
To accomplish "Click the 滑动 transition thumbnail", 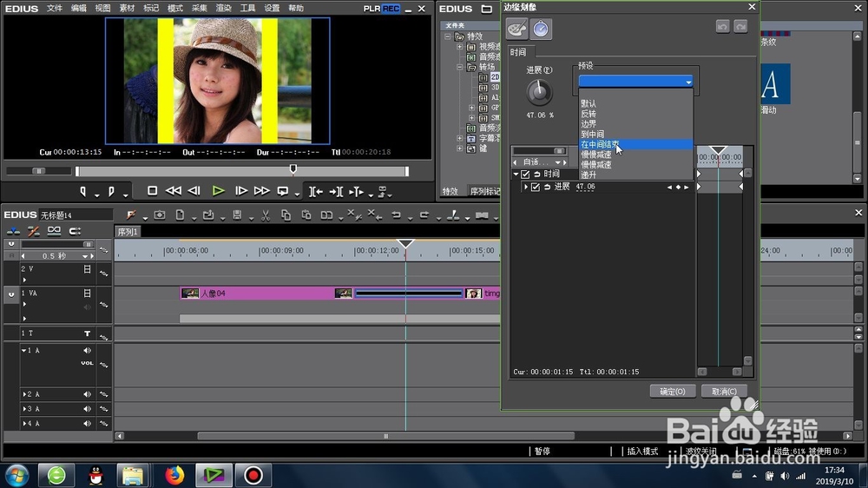I will pos(775,84).
